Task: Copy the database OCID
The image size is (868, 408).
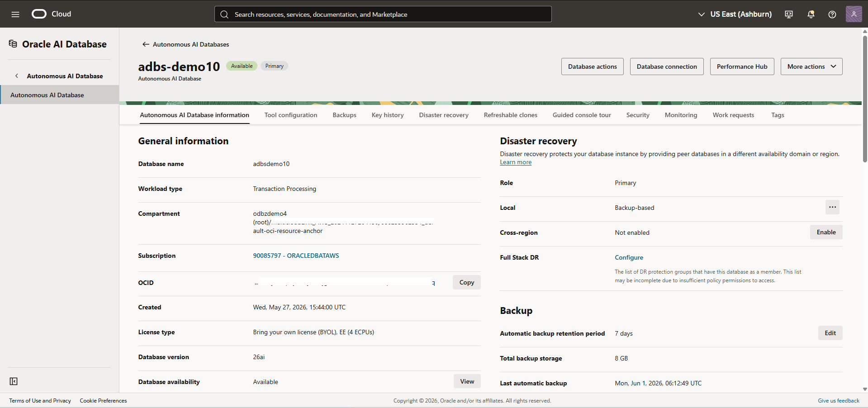Action: (467, 282)
